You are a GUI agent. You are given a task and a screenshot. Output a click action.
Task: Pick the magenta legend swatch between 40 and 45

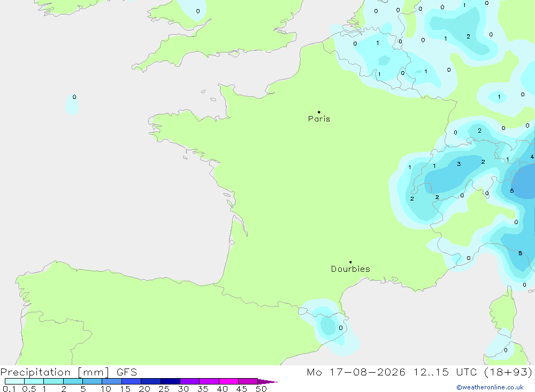[228, 381]
